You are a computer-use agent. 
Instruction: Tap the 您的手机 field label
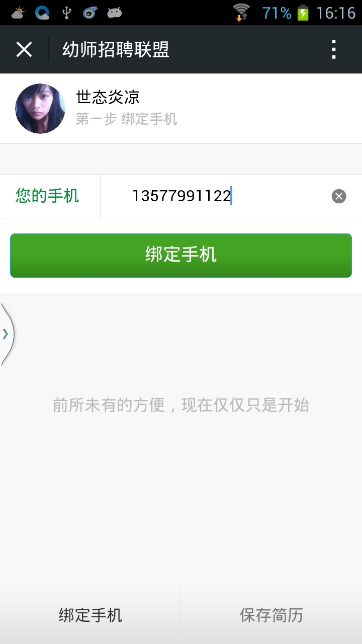(x=47, y=196)
